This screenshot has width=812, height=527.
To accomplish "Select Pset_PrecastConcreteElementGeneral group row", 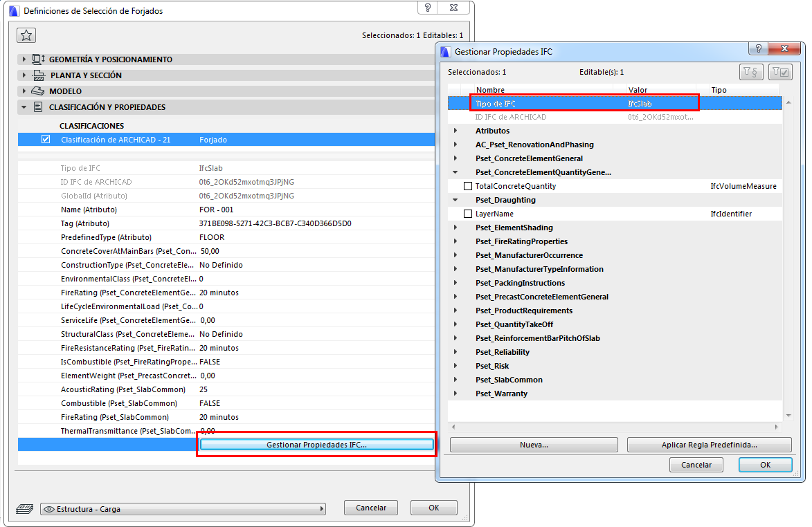I will click(x=615, y=296).
